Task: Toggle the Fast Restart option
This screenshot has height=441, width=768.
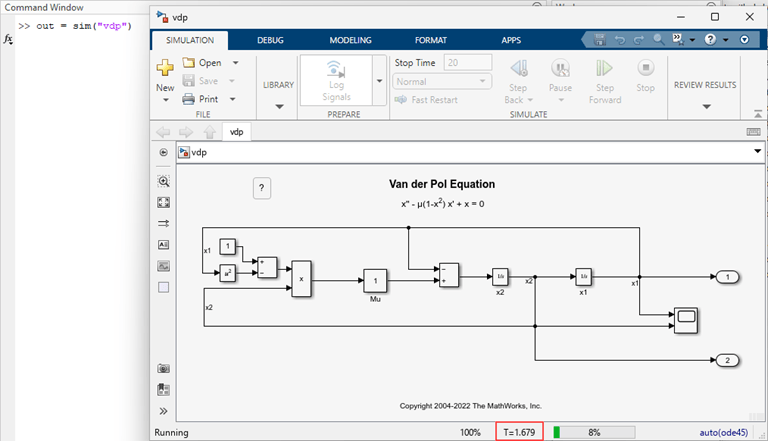Action: click(x=426, y=99)
